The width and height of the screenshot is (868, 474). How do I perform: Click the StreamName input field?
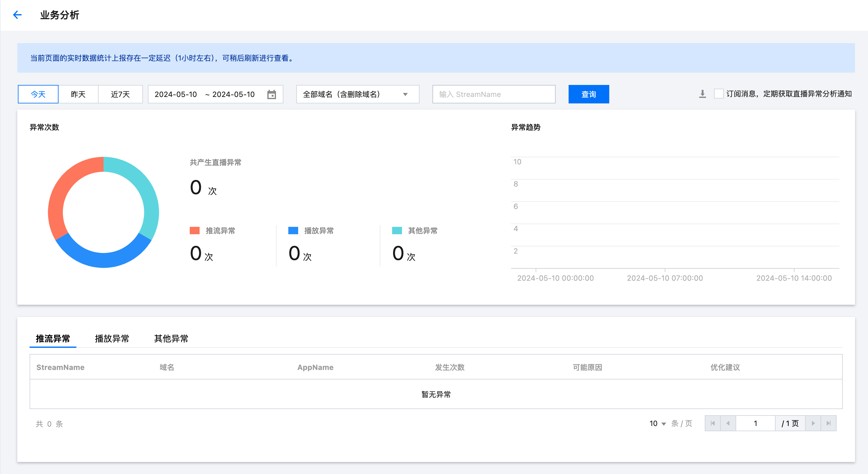[x=494, y=94]
